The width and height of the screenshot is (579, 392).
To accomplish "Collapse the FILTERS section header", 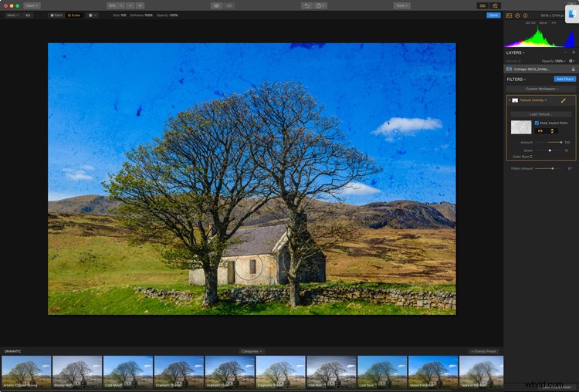I will 516,79.
